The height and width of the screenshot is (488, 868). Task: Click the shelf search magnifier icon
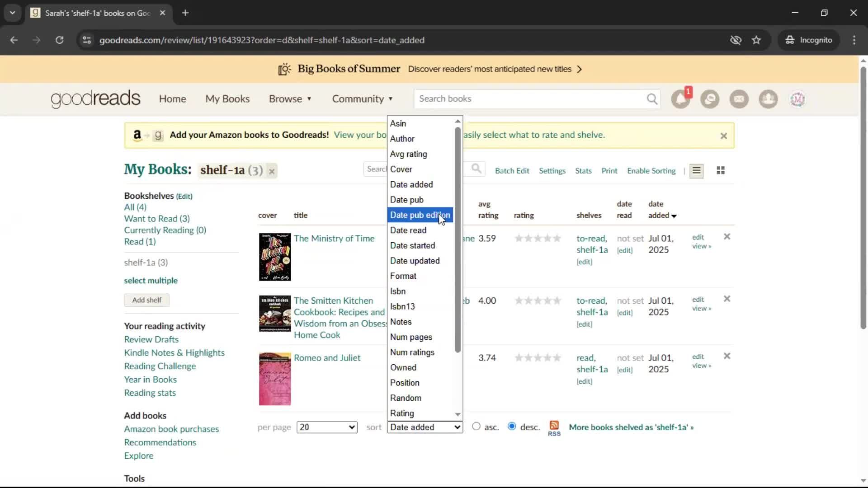[x=476, y=169]
